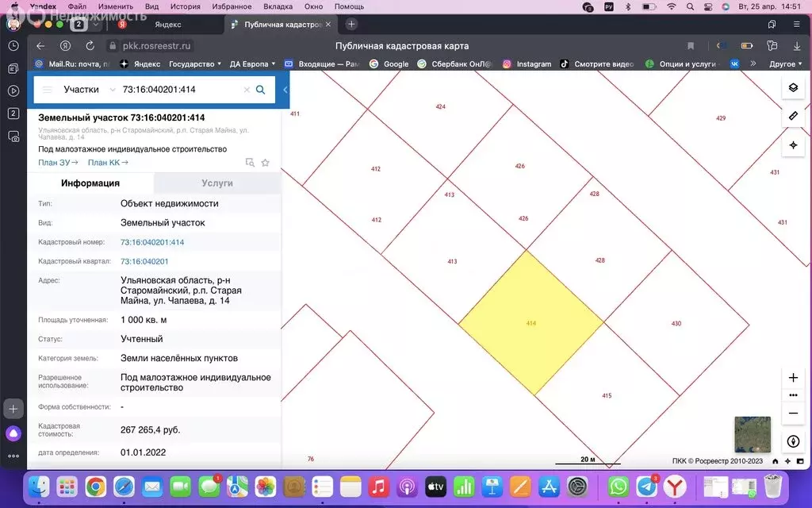Open the План ЗУ link
The image size is (812, 508).
58,163
